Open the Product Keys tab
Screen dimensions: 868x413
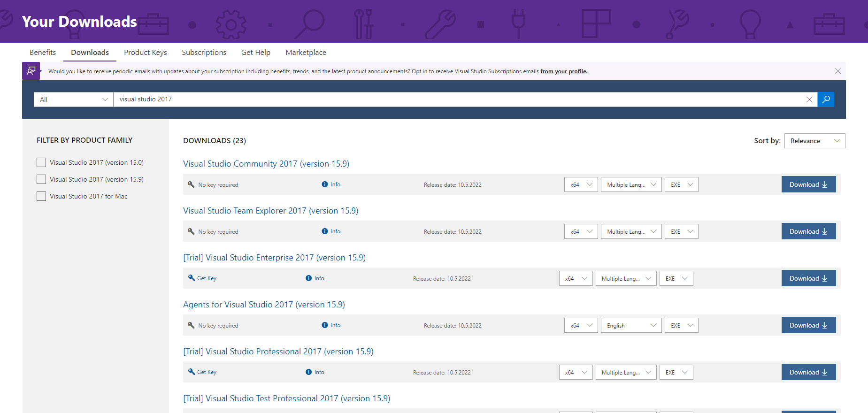point(146,53)
